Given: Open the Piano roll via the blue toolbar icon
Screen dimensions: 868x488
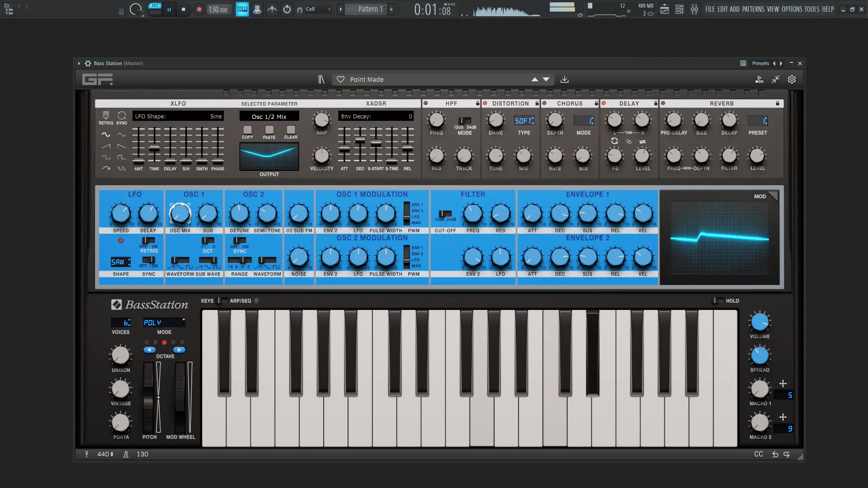Looking at the screenshot, I should click(242, 9).
